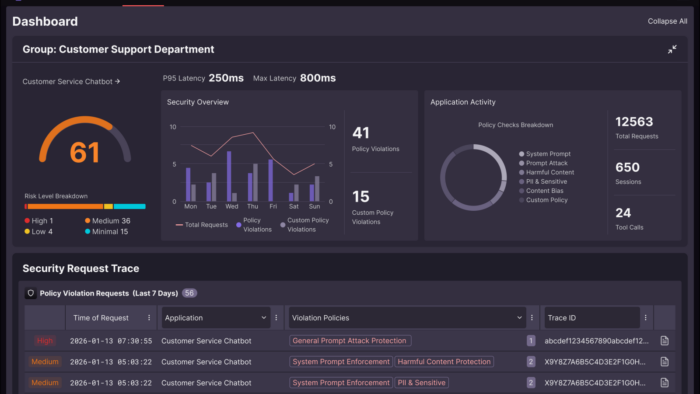The width and height of the screenshot is (700, 394).
Task: Toggle Total Requests series in chart legend
Action: 202,225
